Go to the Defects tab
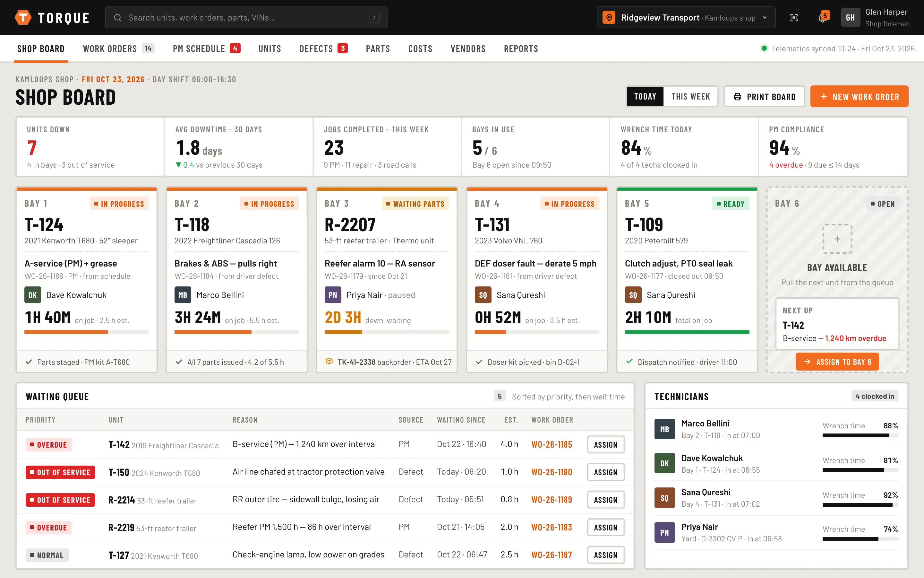The image size is (924, 578). click(323, 48)
